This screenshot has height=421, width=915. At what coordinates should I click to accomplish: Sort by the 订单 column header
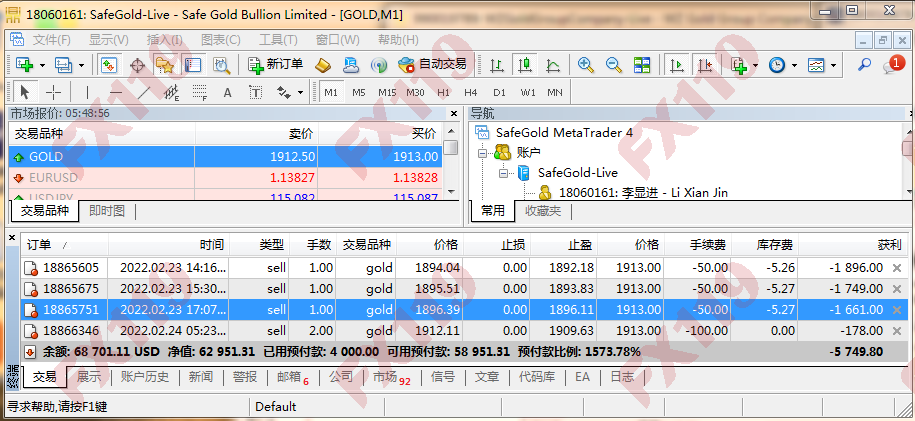point(64,245)
